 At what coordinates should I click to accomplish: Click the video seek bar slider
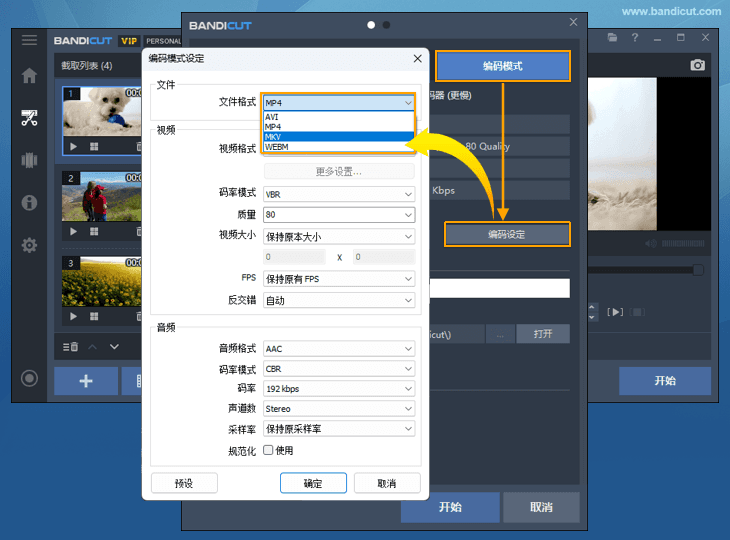click(697, 270)
